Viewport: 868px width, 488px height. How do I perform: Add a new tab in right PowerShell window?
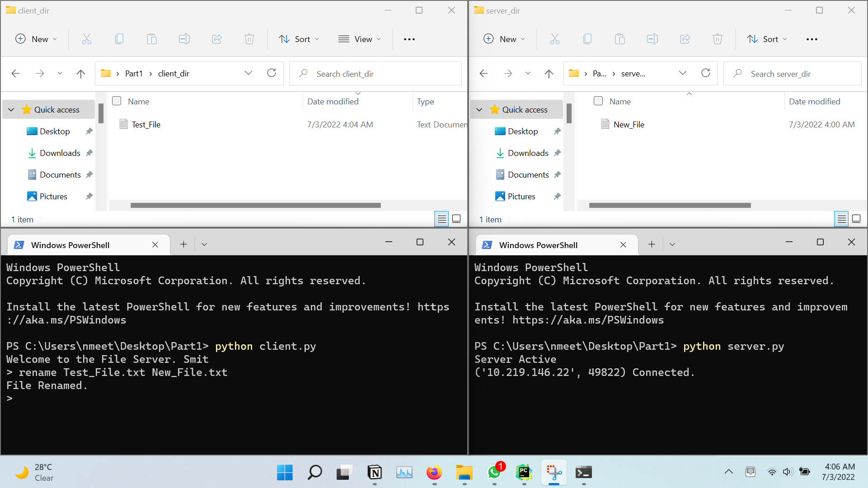[x=652, y=244]
